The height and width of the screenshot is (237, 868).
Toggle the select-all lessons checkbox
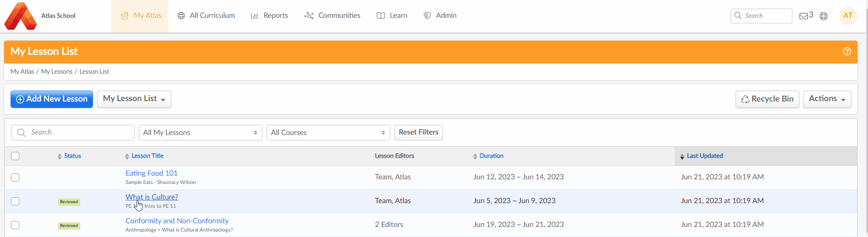click(x=15, y=156)
